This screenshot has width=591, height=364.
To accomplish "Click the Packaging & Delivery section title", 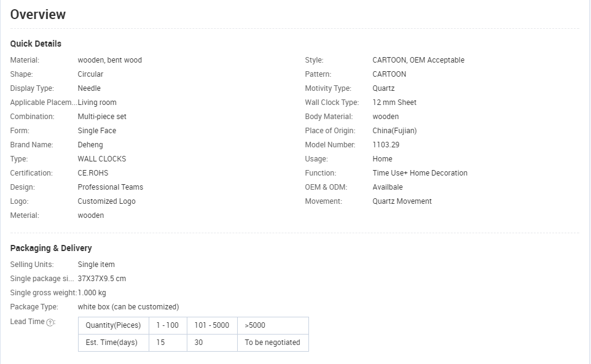I will pyautogui.click(x=51, y=248).
